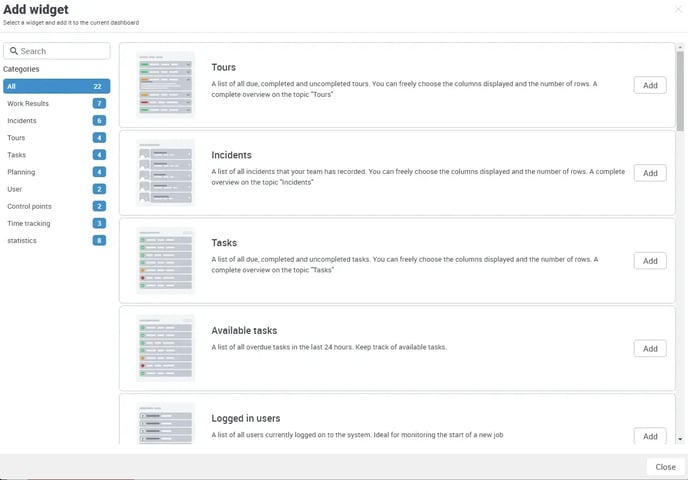The height and width of the screenshot is (480, 688).
Task: Select the Tasks category
Action: pyautogui.click(x=57, y=155)
